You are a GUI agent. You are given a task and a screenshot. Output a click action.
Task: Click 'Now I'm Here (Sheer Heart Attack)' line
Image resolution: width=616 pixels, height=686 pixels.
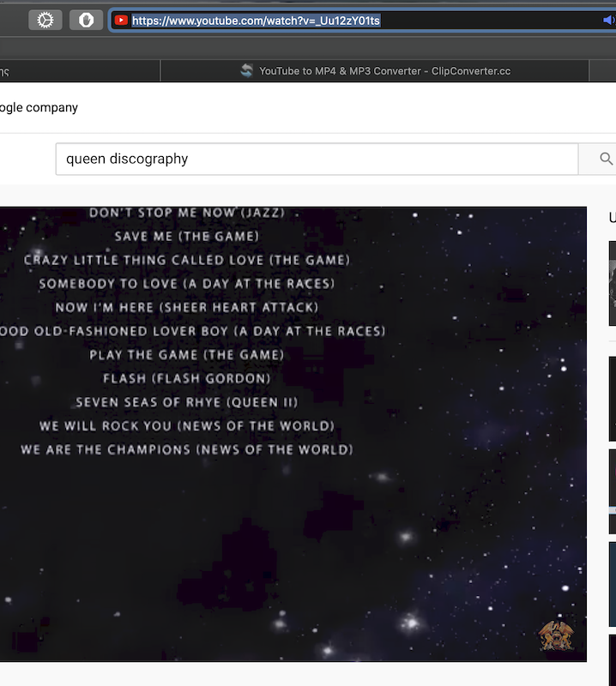pos(187,307)
